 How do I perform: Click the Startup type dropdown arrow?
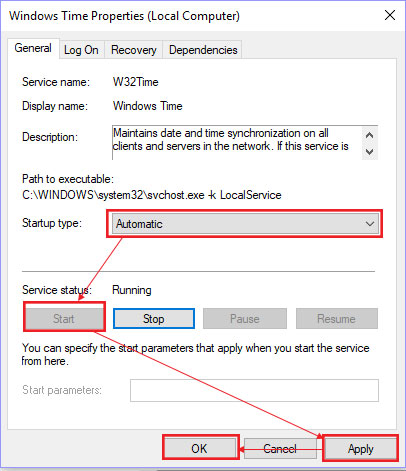pyautogui.click(x=370, y=224)
